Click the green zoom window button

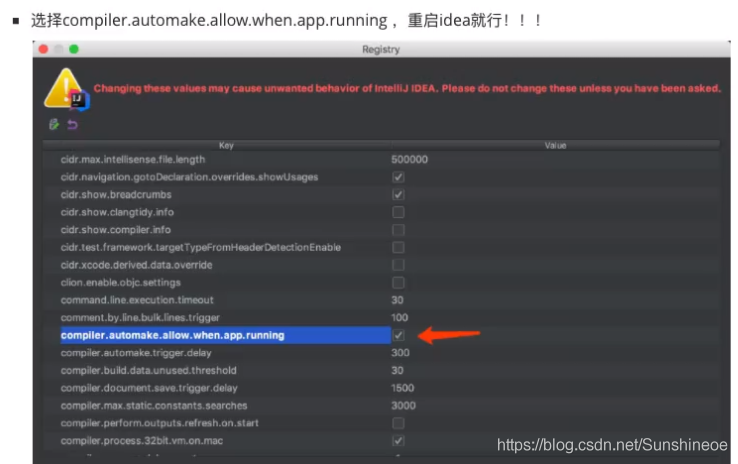(73, 48)
